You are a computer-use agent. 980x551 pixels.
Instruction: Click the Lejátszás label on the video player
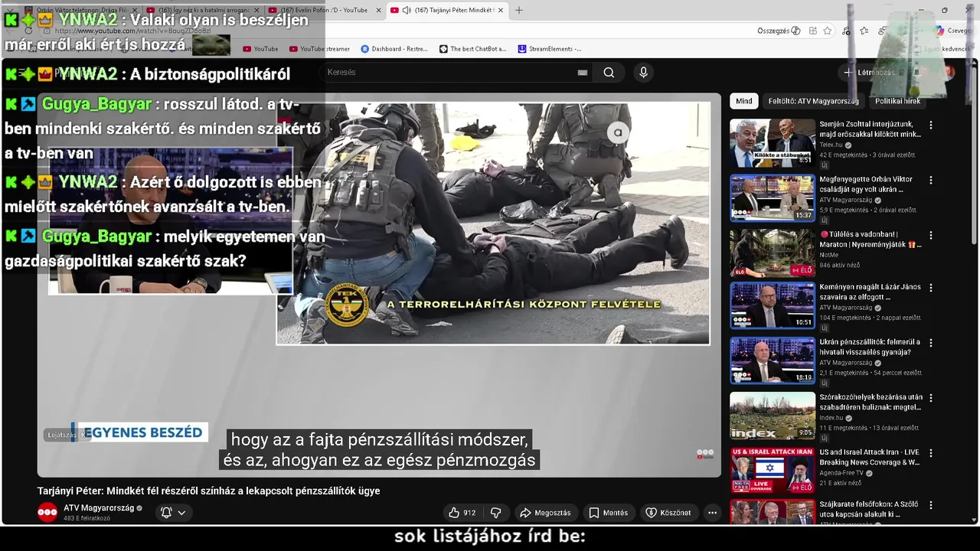[62, 435]
